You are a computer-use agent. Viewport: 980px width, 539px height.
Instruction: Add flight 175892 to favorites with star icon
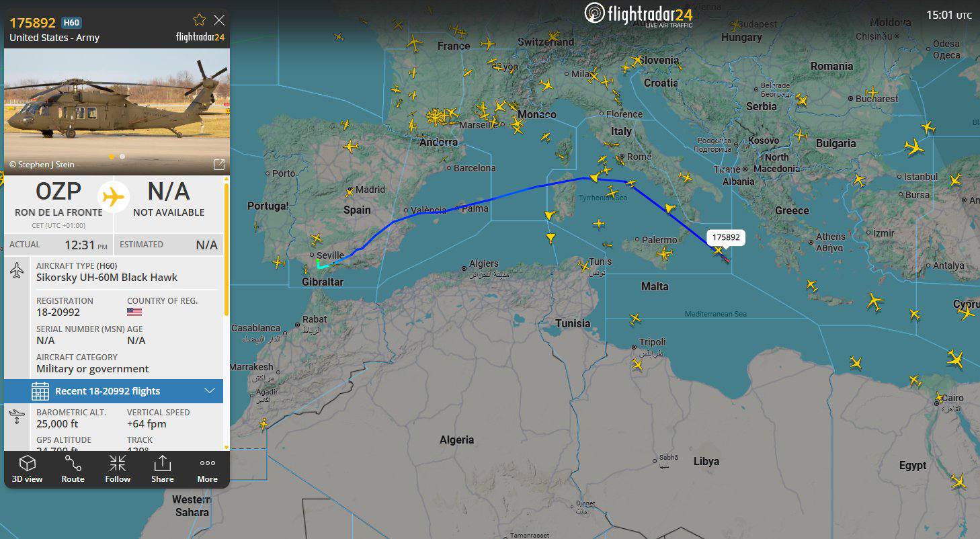[200, 20]
